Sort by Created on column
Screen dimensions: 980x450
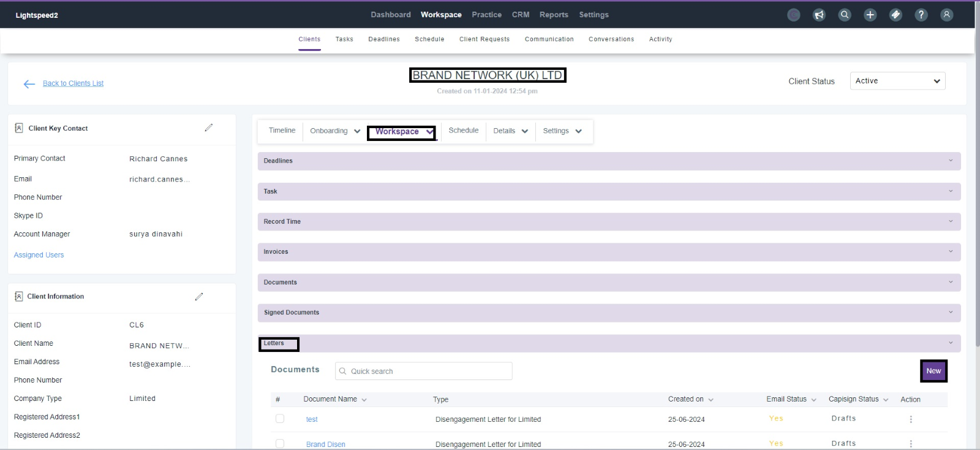coord(691,399)
